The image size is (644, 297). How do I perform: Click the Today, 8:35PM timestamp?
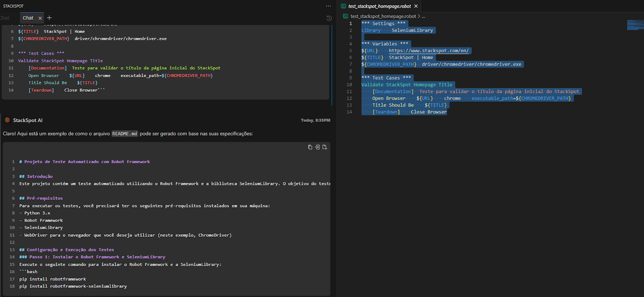(x=316, y=120)
